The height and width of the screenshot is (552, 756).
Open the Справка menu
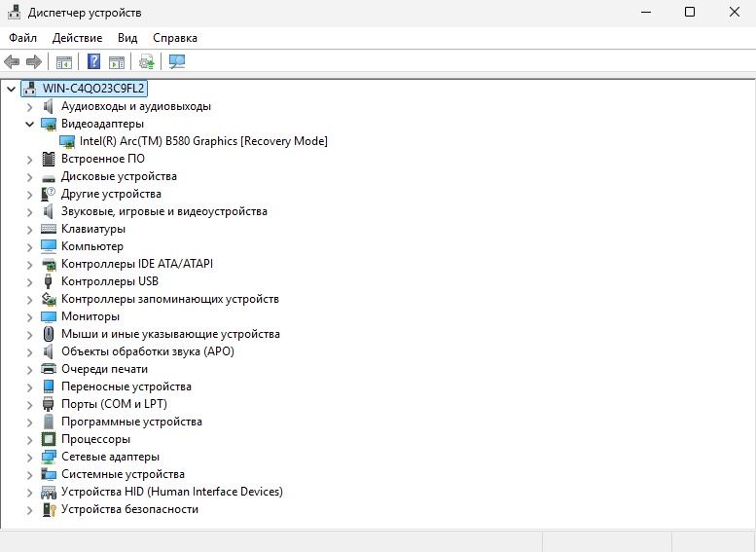tap(175, 38)
